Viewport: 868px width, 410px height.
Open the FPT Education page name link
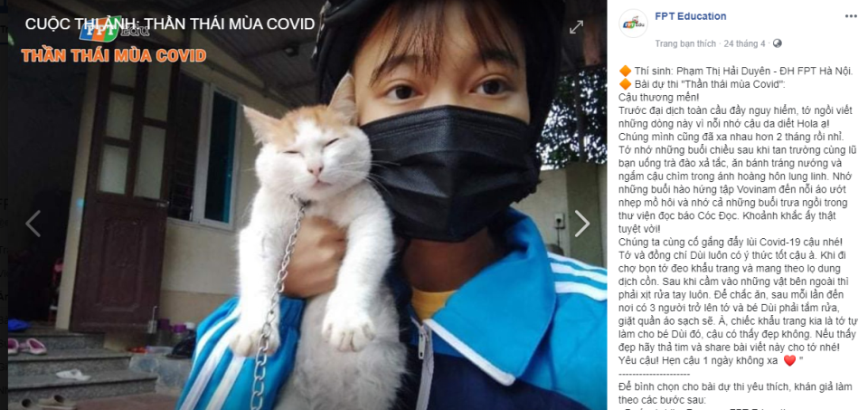pyautogui.click(x=690, y=16)
